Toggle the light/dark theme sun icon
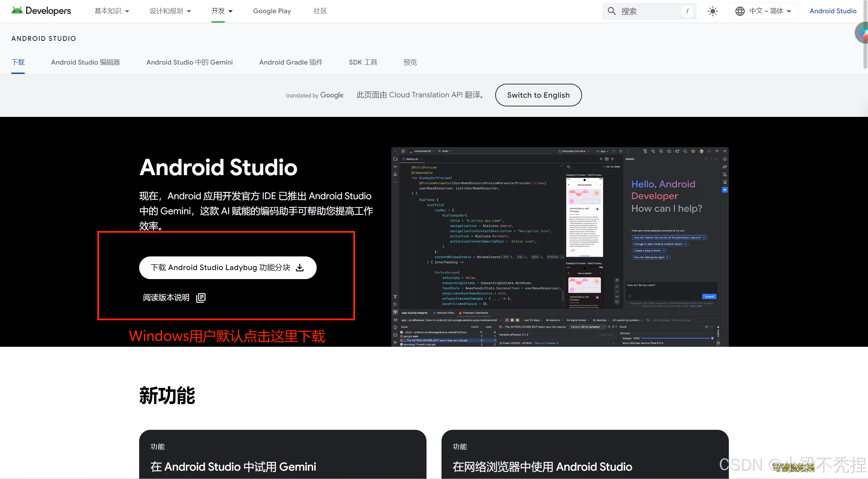This screenshot has height=479, width=868. click(713, 11)
